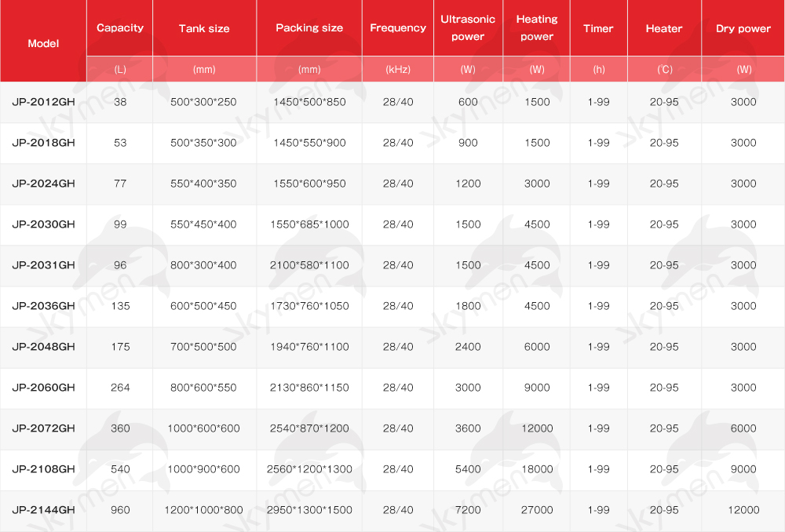This screenshot has width=785, height=532.
Task: Pick packing size "2950*1300*1500"
Action: 309,510
